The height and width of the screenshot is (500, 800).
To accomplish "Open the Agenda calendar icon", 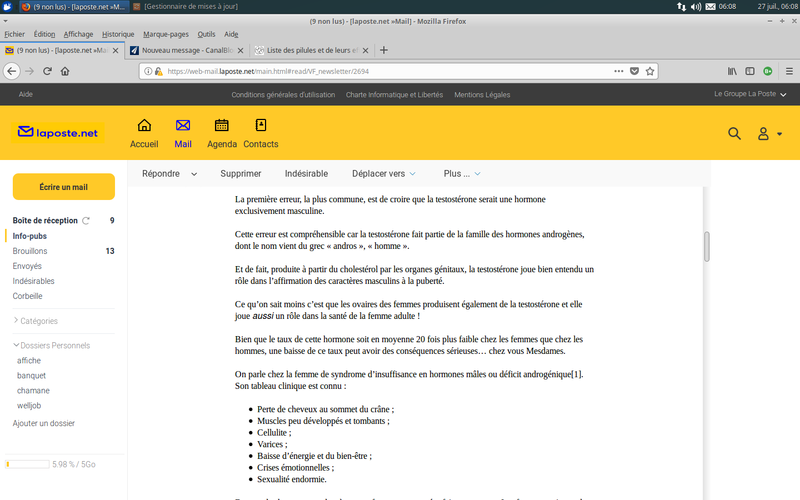I will tap(221, 125).
